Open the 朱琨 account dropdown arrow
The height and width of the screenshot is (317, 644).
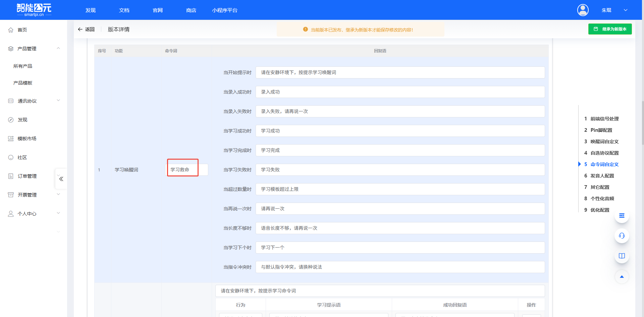click(626, 10)
